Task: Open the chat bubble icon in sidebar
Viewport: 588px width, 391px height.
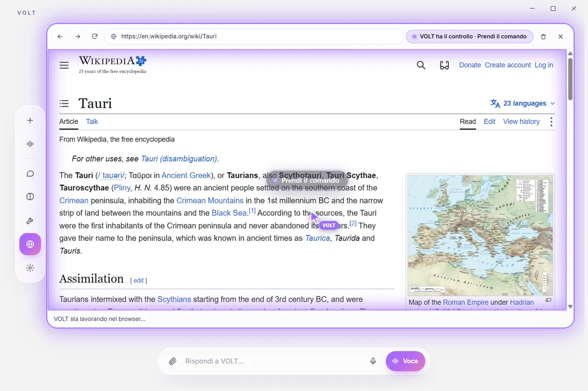Action: point(30,173)
